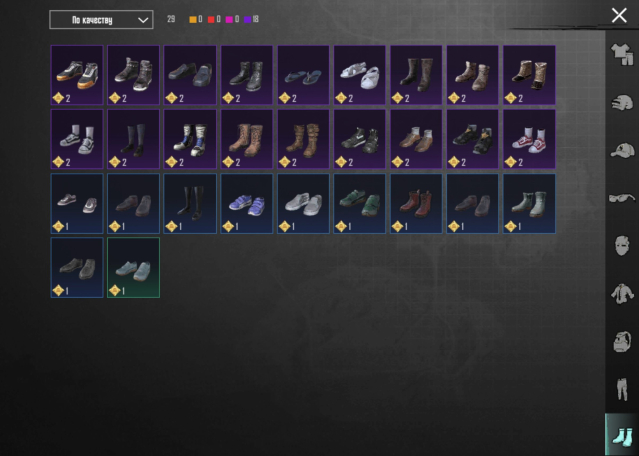
Task: Click the chevron arrow on sort dropdown
Action: (x=143, y=20)
